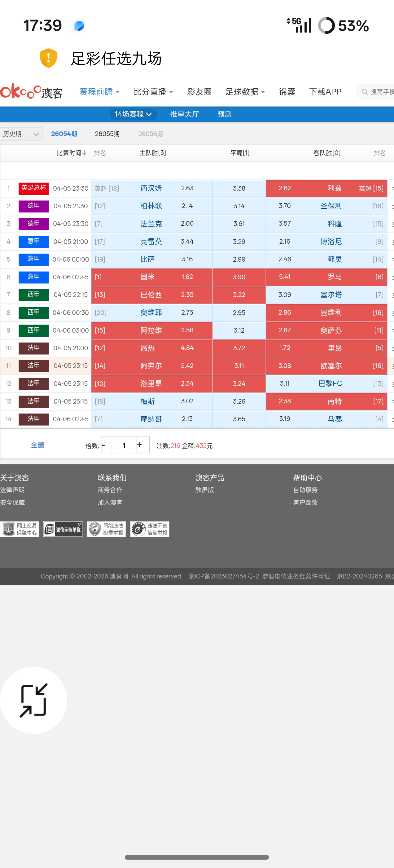This screenshot has width=394, height=868.
Task: Expand the 历史期 dropdown
Action: pyautogui.click(x=21, y=134)
